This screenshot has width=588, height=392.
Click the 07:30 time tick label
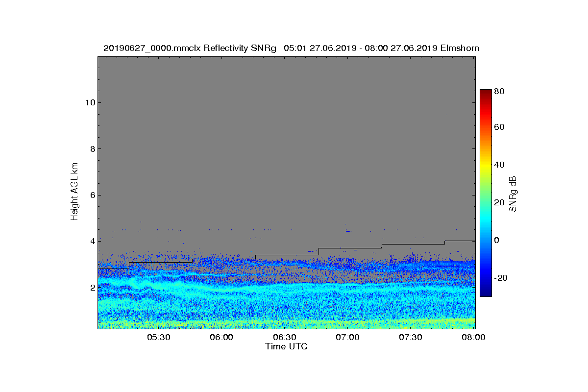(x=411, y=338)
